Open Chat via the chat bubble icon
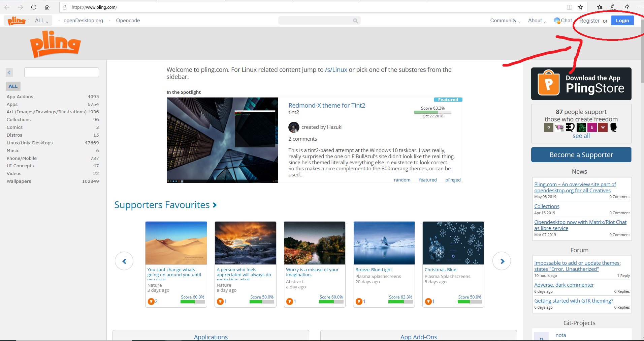The width and height of the screenshot is (644, 341). pos(557,21)
